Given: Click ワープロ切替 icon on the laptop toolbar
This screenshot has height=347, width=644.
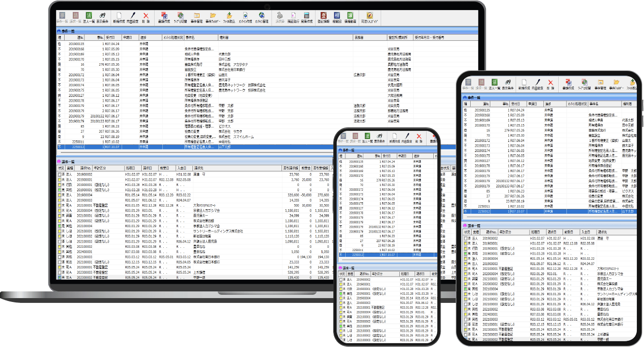Looking at the screenshot, I should click(x=181, y=18).
